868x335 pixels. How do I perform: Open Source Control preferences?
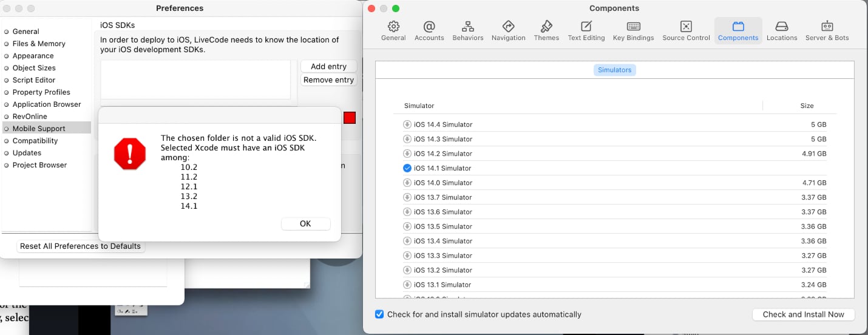coord(686,30)
